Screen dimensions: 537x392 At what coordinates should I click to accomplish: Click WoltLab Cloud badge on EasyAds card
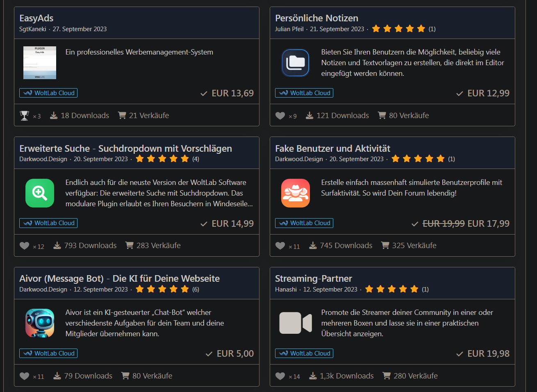point(48,93)
